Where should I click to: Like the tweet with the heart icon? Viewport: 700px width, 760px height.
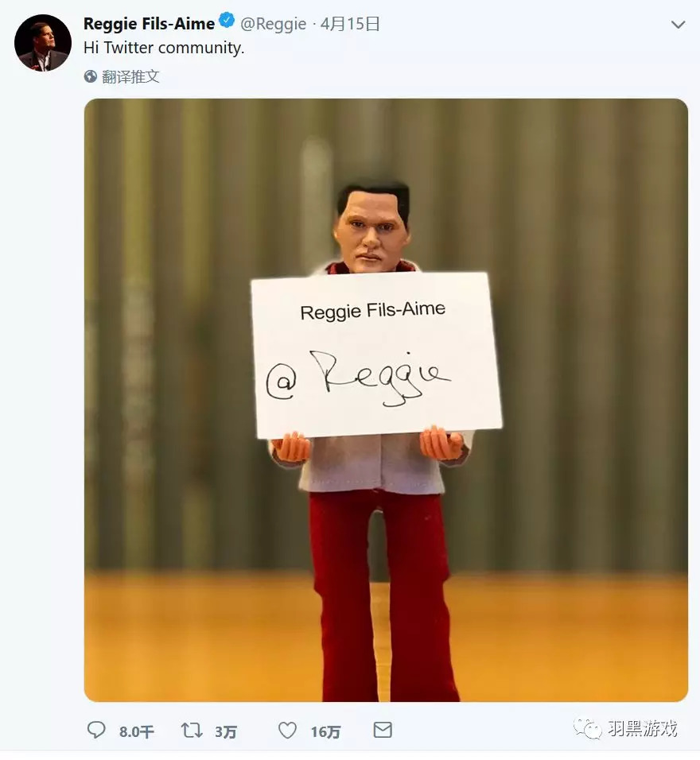[287, 730]
